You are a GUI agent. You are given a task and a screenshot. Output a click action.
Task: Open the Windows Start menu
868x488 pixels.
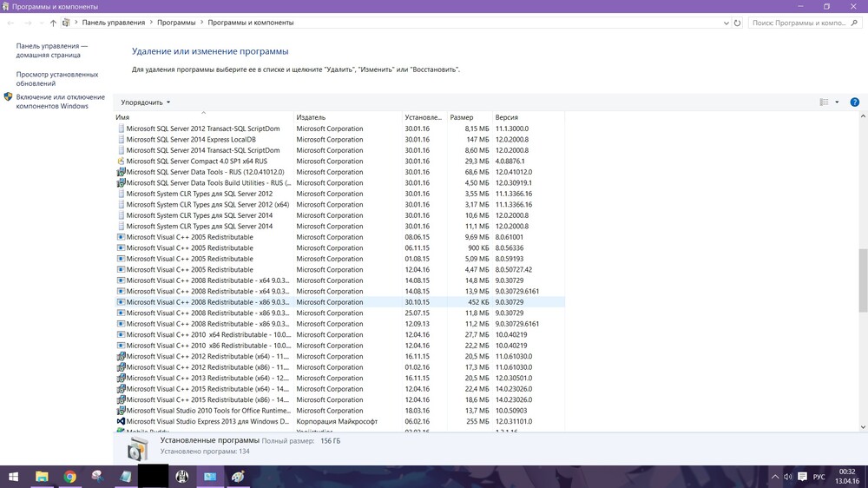[13, 477]
